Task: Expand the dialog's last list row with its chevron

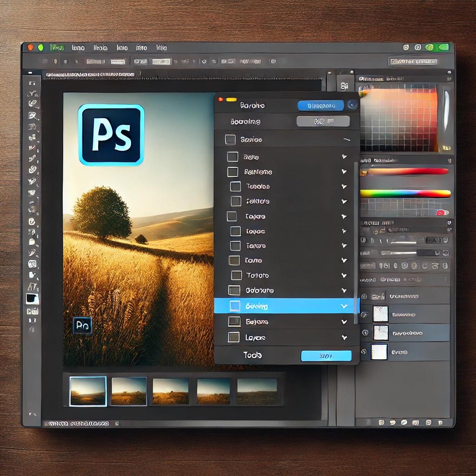Action: click(344, 337)
